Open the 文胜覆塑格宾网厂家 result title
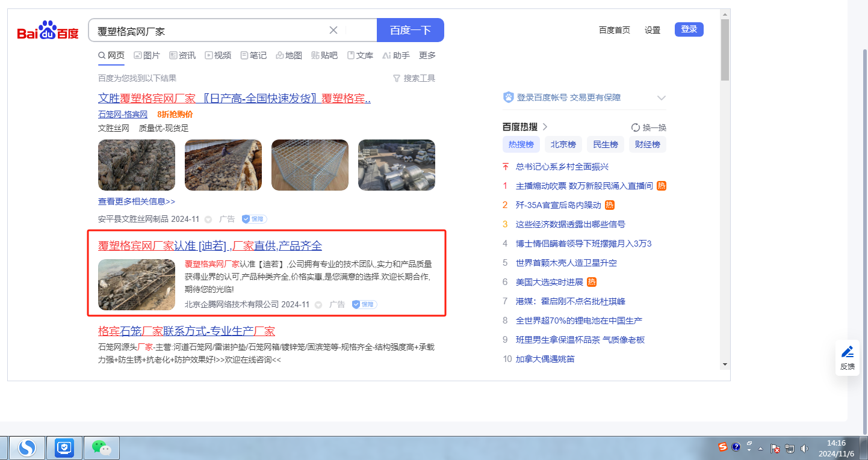This screenshot has width=868, height=460. [x=234, y=98]
